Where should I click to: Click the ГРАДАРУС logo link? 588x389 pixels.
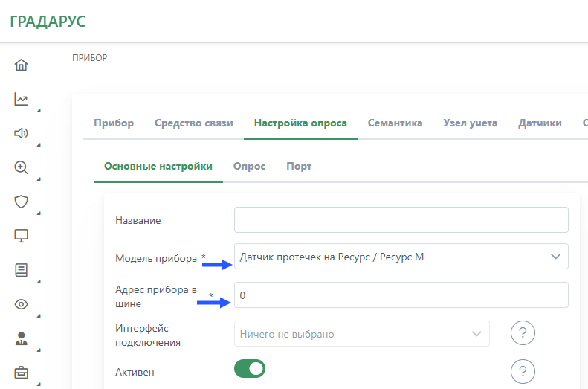coord(48,22)
